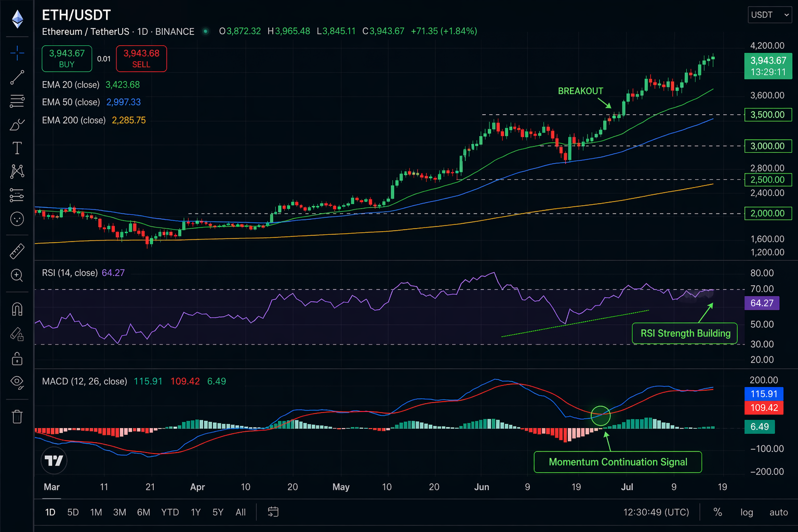Select the trend line drawing tool

pyautogui.click(x=17, y=77)
